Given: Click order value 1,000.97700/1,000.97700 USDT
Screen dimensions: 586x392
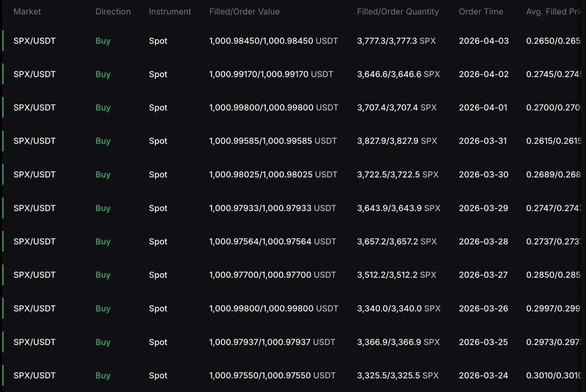Looking at the screenshot, I should tap(272, 275).
